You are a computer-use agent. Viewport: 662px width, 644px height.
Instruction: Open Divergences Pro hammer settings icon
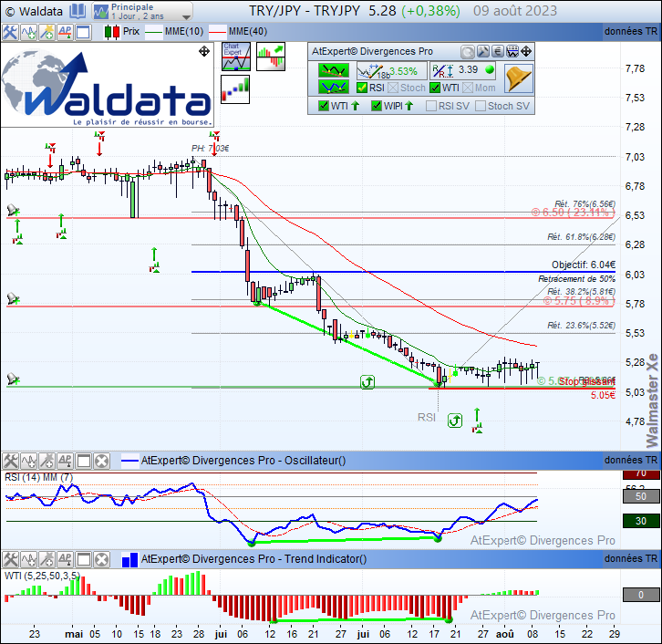[482, 51]
